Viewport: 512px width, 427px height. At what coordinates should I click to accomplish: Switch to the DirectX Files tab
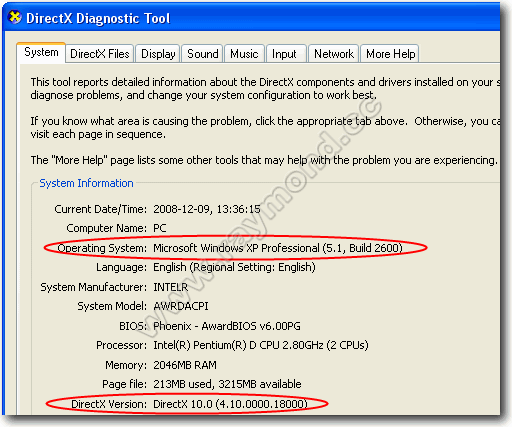100,54
